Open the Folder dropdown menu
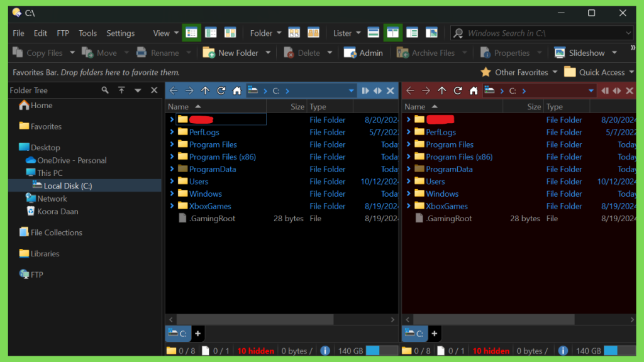This screenshot has width=644, height=362. (x=265, y=33)
